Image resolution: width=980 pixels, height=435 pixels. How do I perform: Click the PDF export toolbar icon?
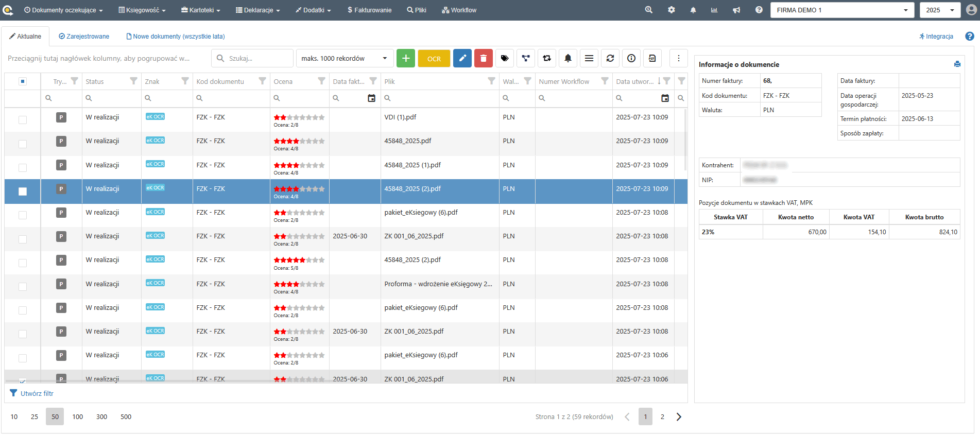[652, 59]
